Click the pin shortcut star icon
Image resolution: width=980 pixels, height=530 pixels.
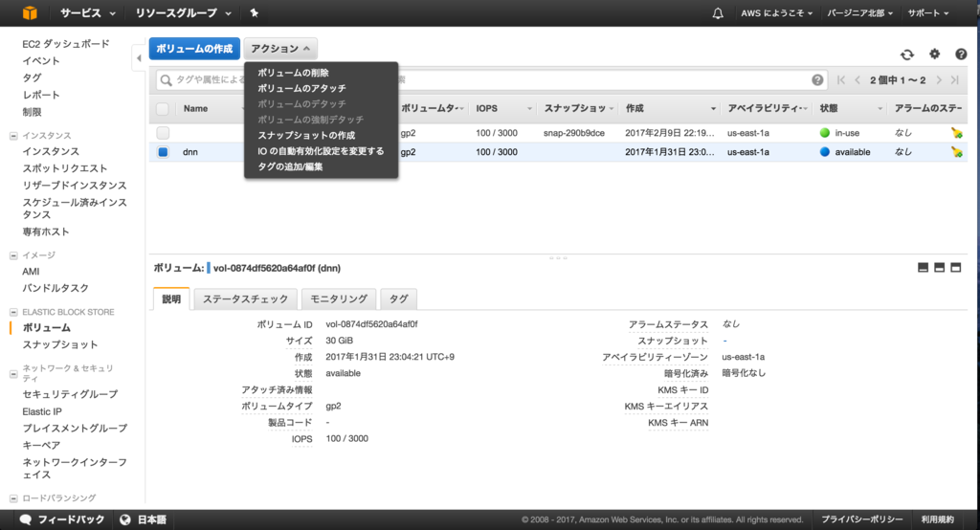255,12
